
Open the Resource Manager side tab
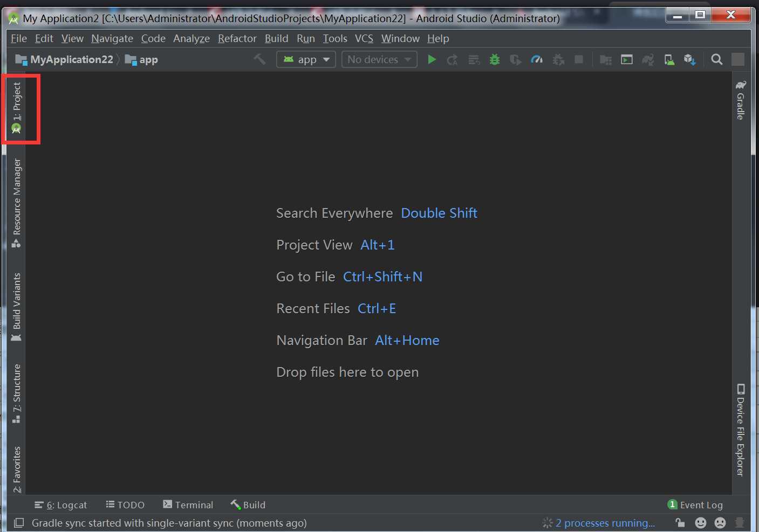click(x=17, y=203)
